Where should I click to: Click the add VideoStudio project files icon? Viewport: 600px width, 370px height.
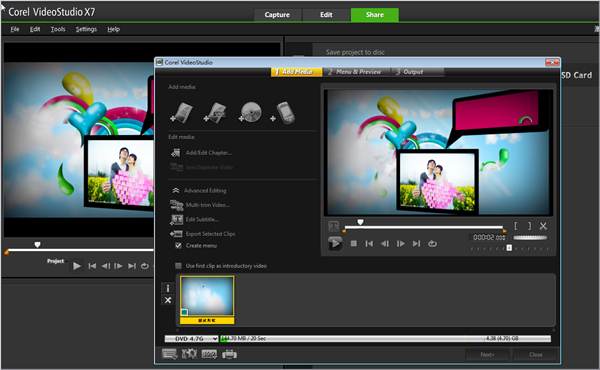pos(215,113)
